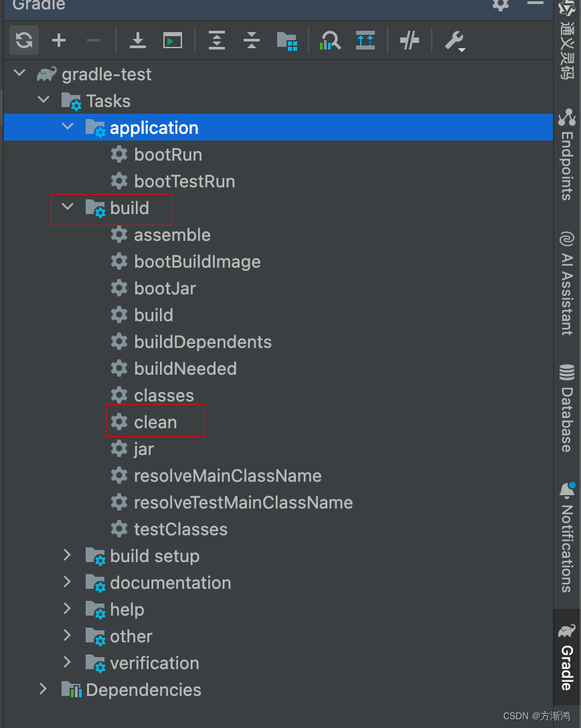The image size is (581, 728).
Task: Expand the verification task group
Action: click(x=68, y=662)
